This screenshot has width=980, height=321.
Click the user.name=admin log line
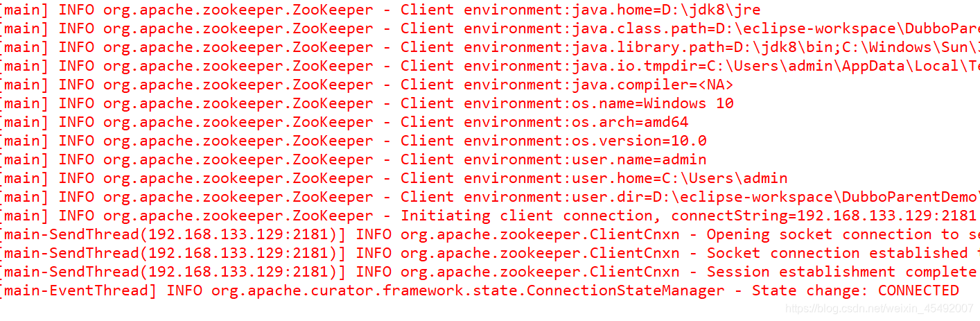click(x=354, y=159)
